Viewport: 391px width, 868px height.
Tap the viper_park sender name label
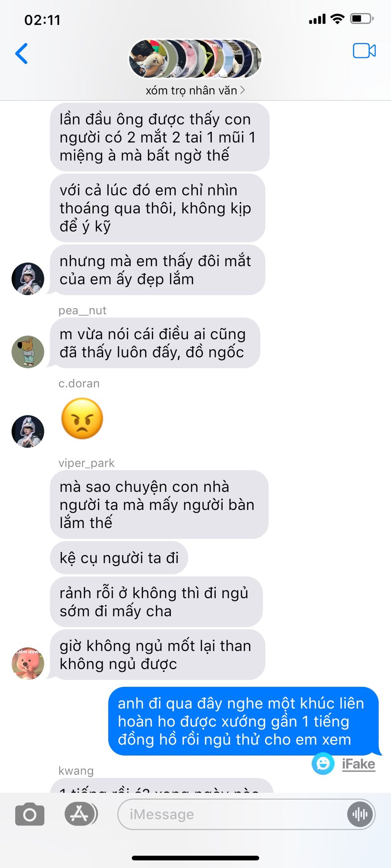pyautogui.click(x=86, y=463)
